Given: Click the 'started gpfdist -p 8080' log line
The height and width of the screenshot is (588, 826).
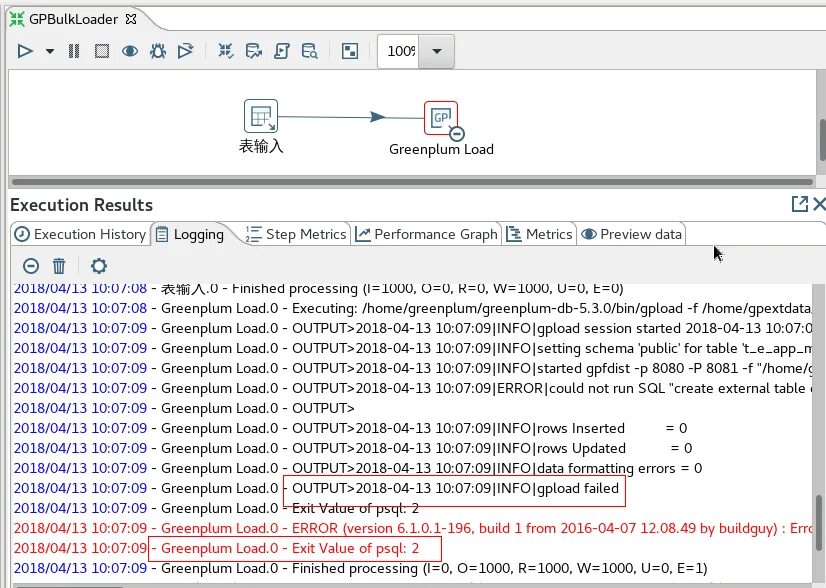Looking at the screenshot, I should 412,368.
